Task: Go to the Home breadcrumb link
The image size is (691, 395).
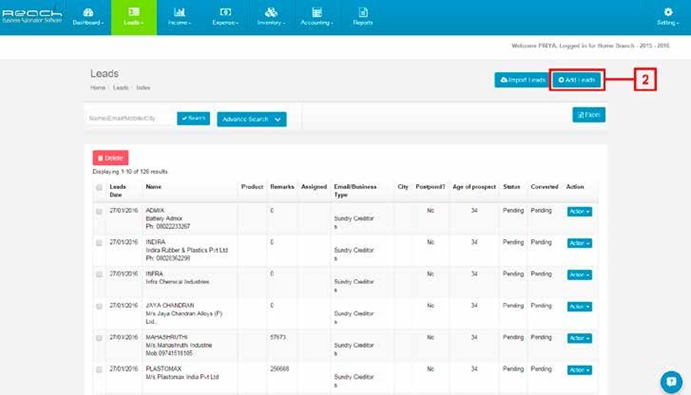Action: [98, 88]
